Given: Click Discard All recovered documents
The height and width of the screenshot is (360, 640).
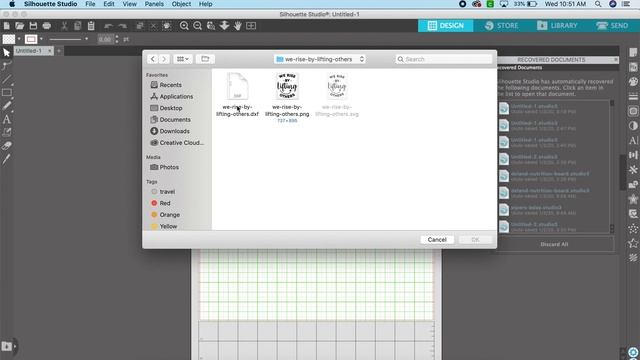Looking at the screenshot, I should pyautogui.click(x=554, y=244).
